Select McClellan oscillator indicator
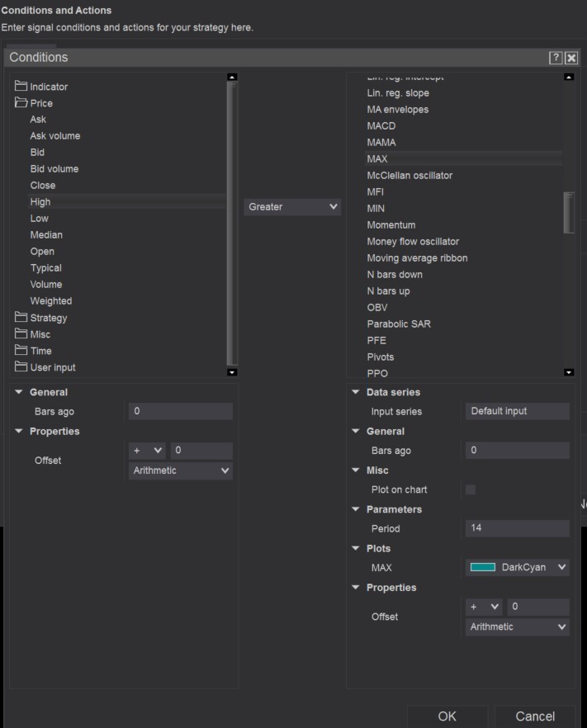 pos(409,176)
